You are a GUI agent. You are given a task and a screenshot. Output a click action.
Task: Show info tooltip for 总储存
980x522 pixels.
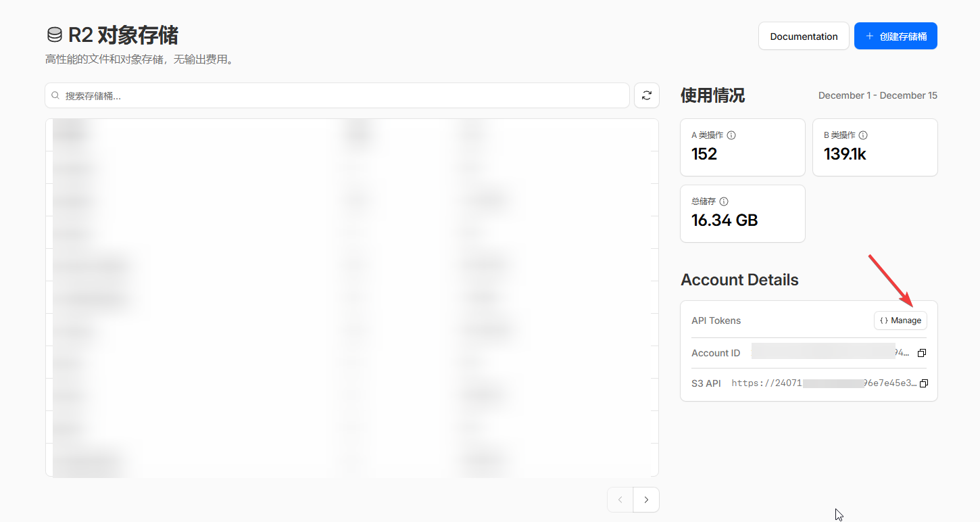(x=724, y=201)
